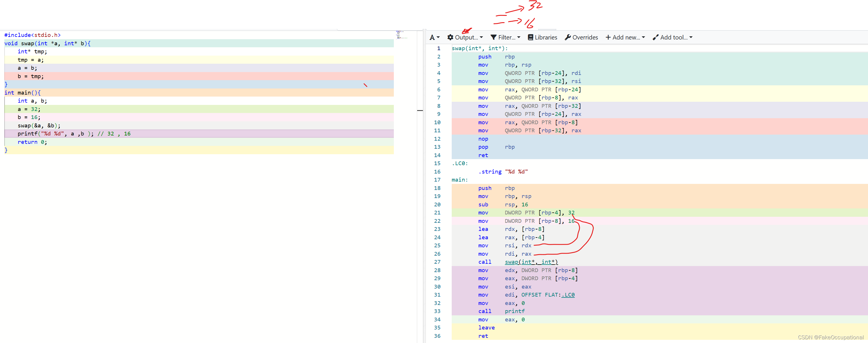Click the divider between source and assembly panes
This screenshot has height=343, width=868.
(420, 110)
